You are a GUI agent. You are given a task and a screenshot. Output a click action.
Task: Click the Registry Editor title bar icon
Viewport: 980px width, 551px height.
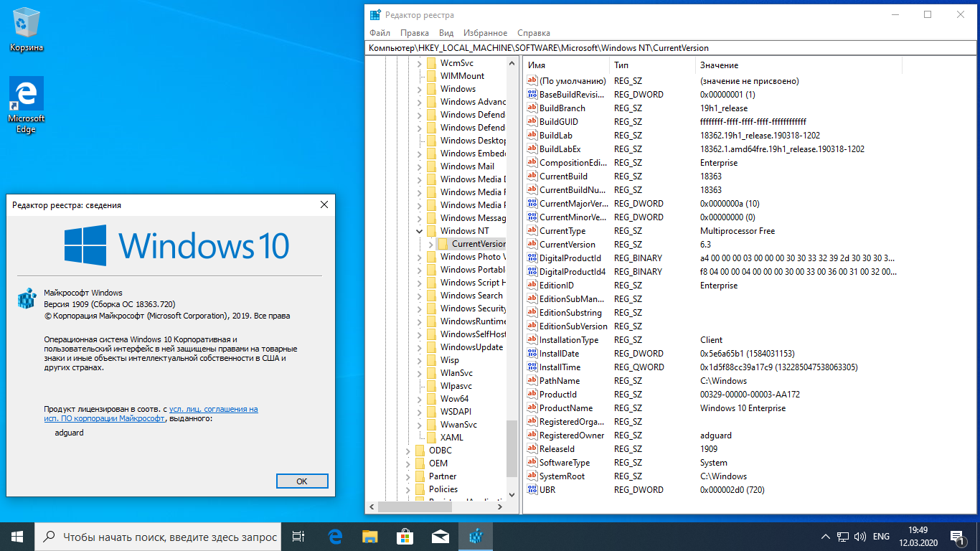tap(375, 14)
